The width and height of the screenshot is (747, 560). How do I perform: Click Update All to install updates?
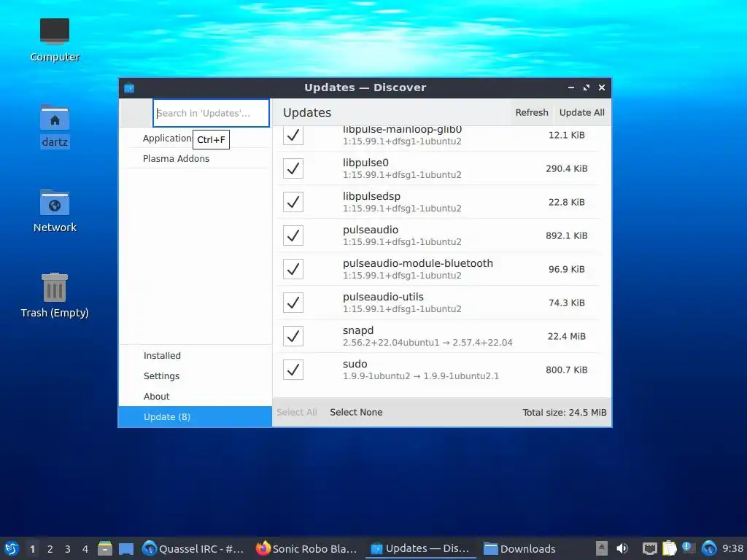click(x=581, y=112)
